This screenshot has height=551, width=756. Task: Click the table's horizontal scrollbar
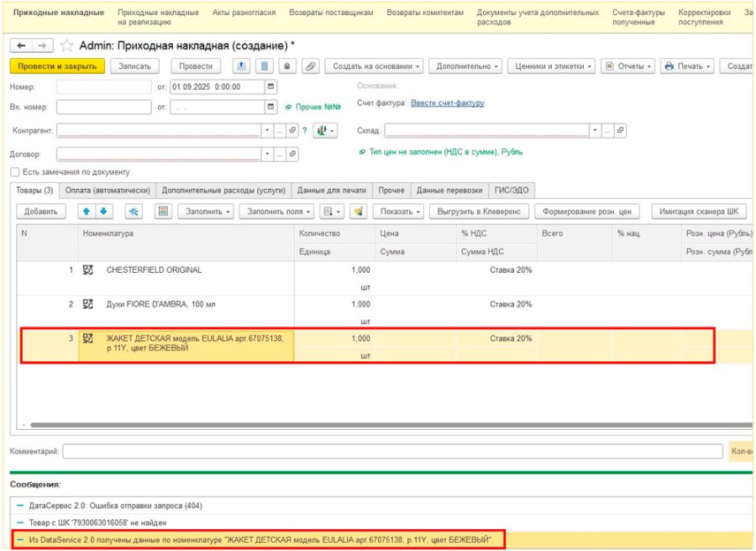click(x=391, y=425)
